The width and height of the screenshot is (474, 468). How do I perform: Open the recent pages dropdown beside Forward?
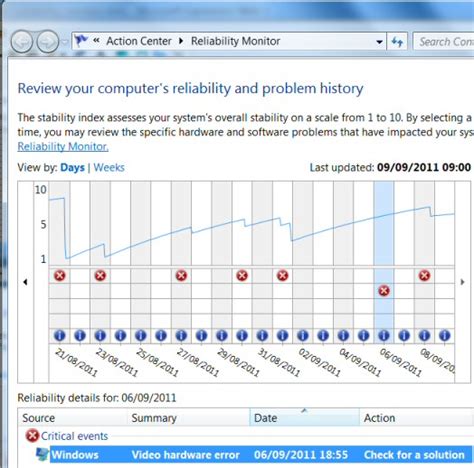(65, 42)
